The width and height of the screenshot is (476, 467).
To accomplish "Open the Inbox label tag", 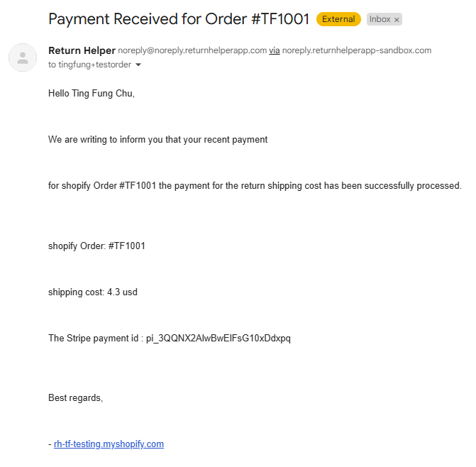I will [x=380, y=19].
